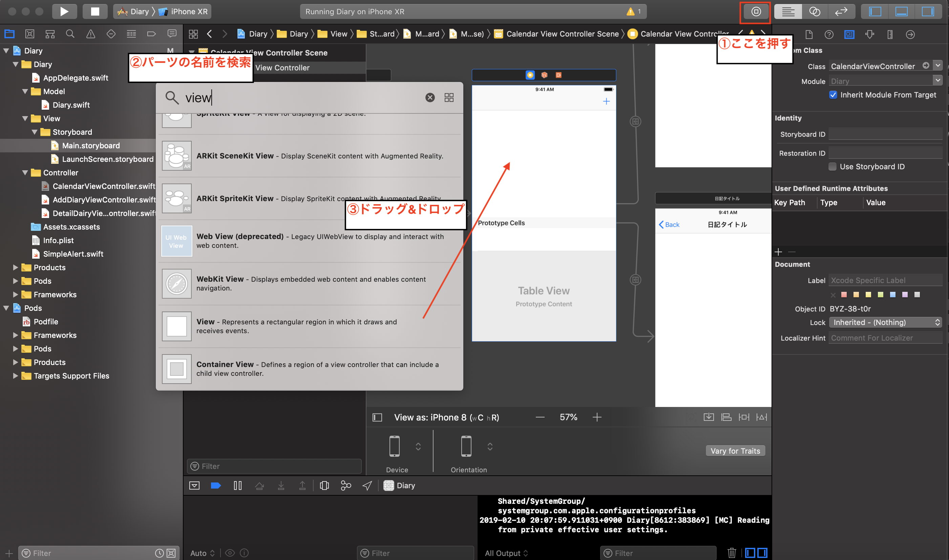949x560 pixels.
Task: Open the Lock dropdown menu
Action: tap(885, 322)
